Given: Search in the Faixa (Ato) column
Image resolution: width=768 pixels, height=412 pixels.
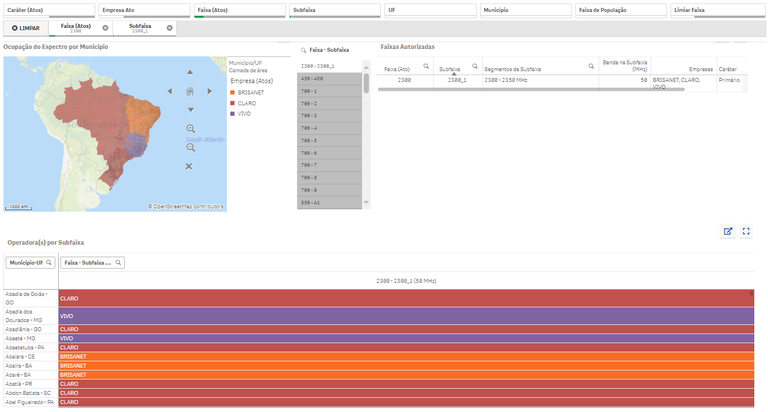Looking at the screenshot, I should (x=426, y=66).
